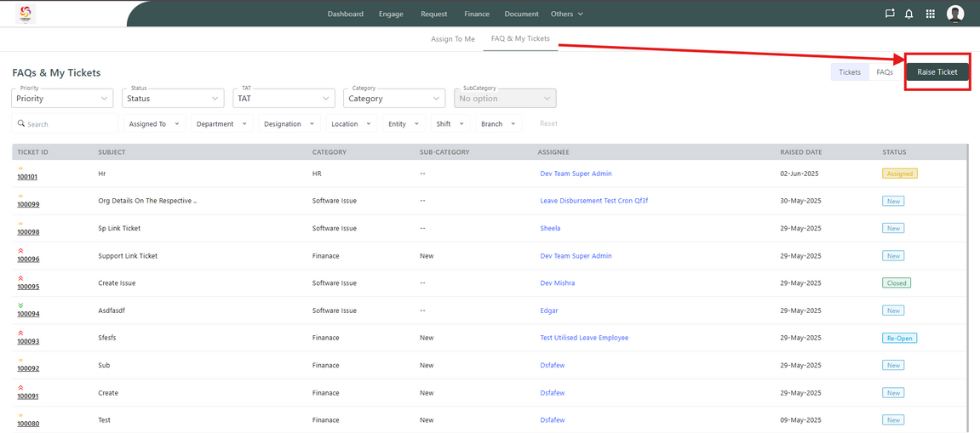The width and height of the screenshot is (980, 433).
Task: Click the user profile avatar
Action: (x=955, y=14)
